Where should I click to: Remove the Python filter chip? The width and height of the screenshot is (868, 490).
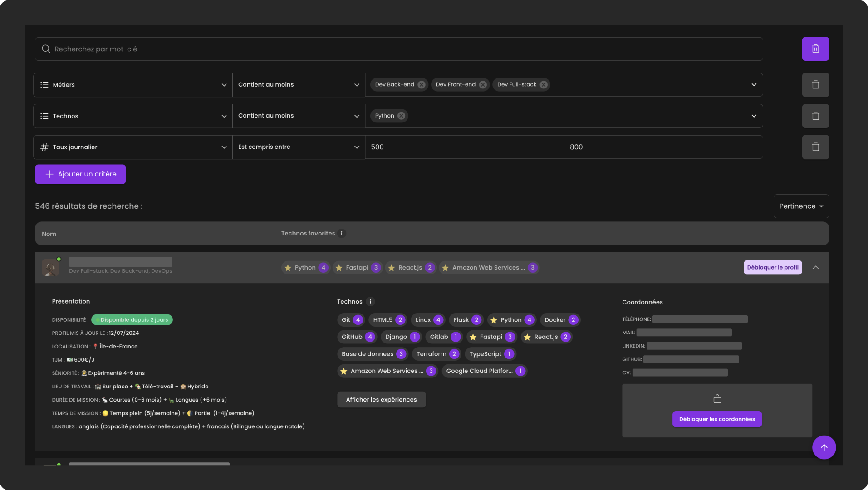tap(401, 116)
